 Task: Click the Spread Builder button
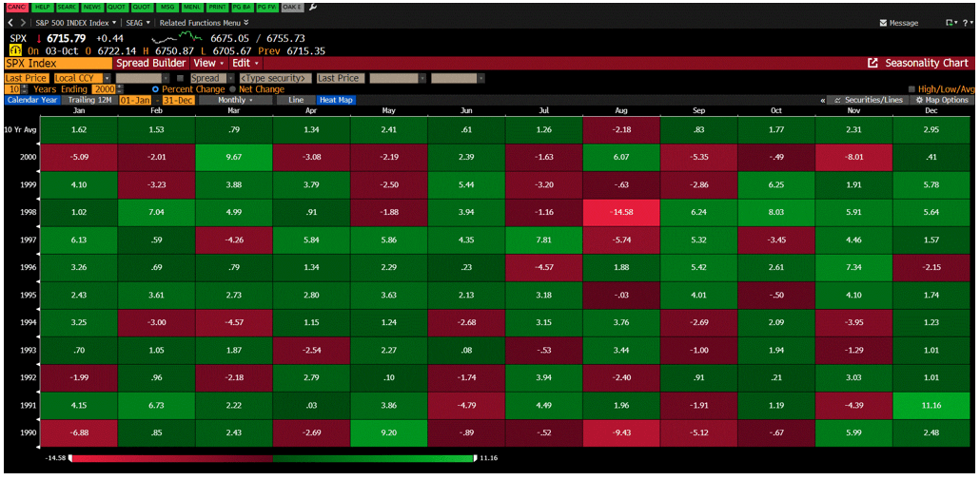(x=151, y=63)
